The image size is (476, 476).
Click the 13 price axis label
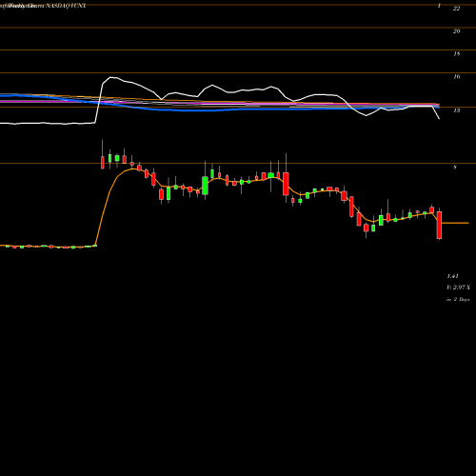[x=456, y=110]
